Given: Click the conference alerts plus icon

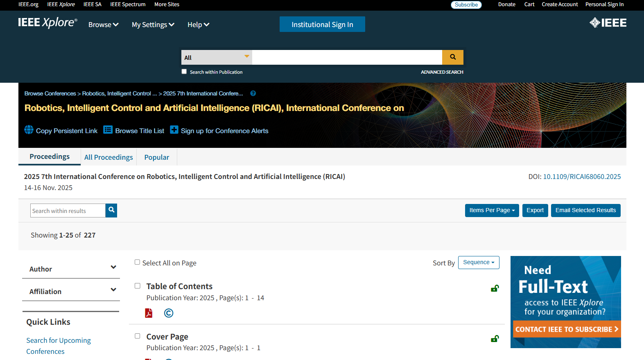Looking at the screenshot, I should (174, 130).
